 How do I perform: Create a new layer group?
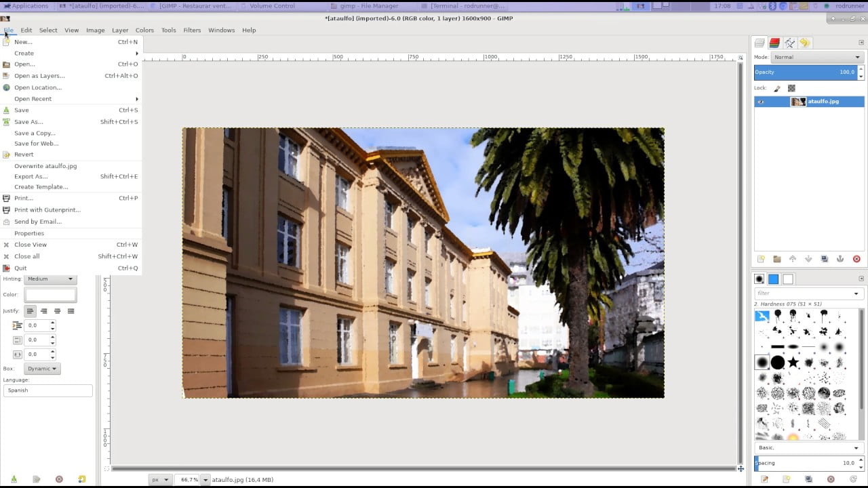[776, 259]
